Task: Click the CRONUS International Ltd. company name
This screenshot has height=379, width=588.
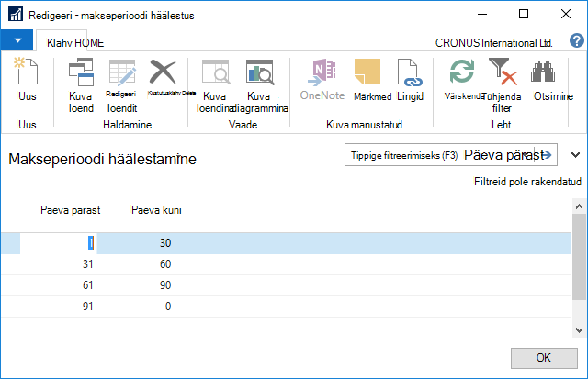Action: click(493, 43)
